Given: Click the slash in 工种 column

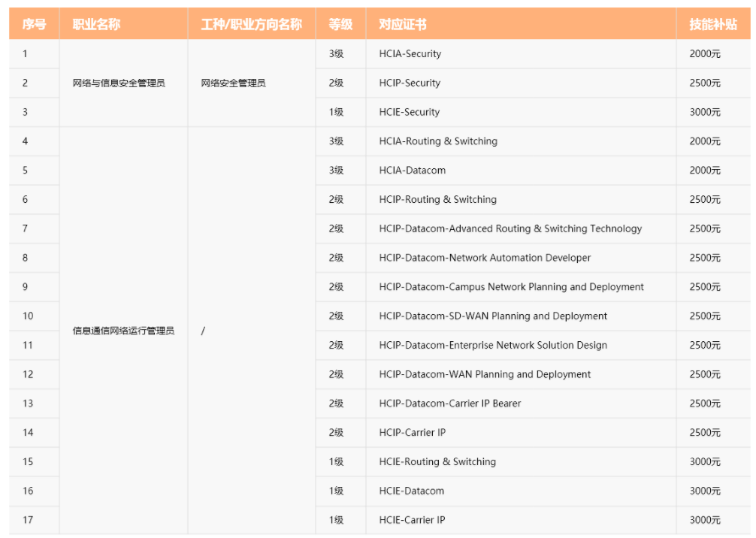Looking at the screenshot, I should tap(203, 331).
